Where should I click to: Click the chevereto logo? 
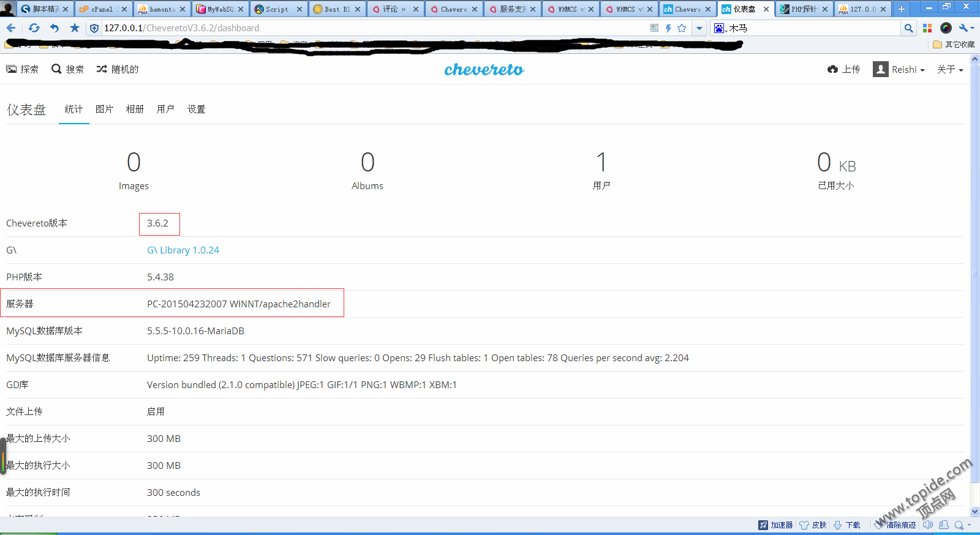(484, 69)
